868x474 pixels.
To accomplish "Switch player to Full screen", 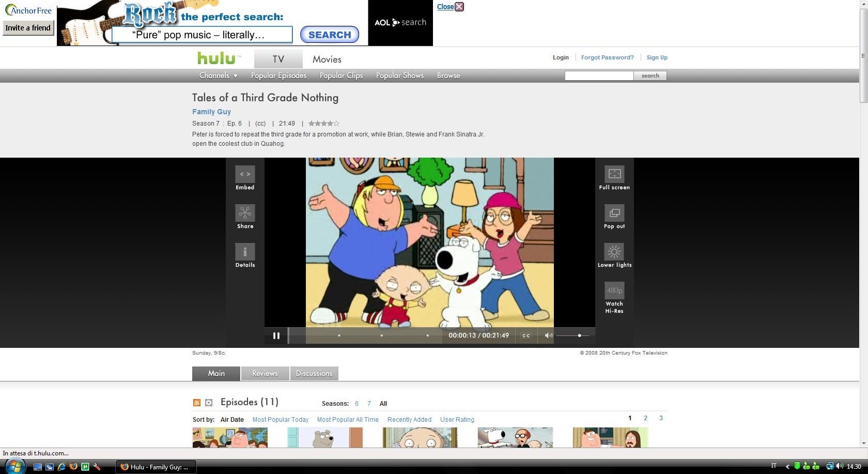I will click(x=614, y=174).
